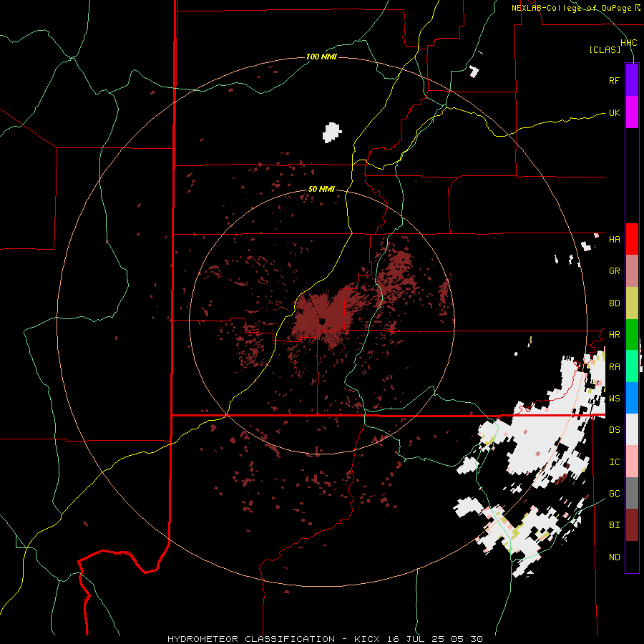Viewport: 644px width, 644px height.
Task: Click the 'HA' legend label
Action: (614, 240)
